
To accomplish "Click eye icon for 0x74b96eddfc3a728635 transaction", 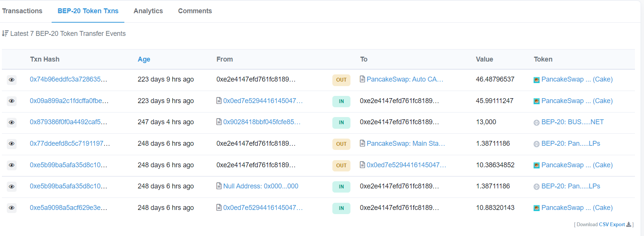I will (x=12, y=80).
